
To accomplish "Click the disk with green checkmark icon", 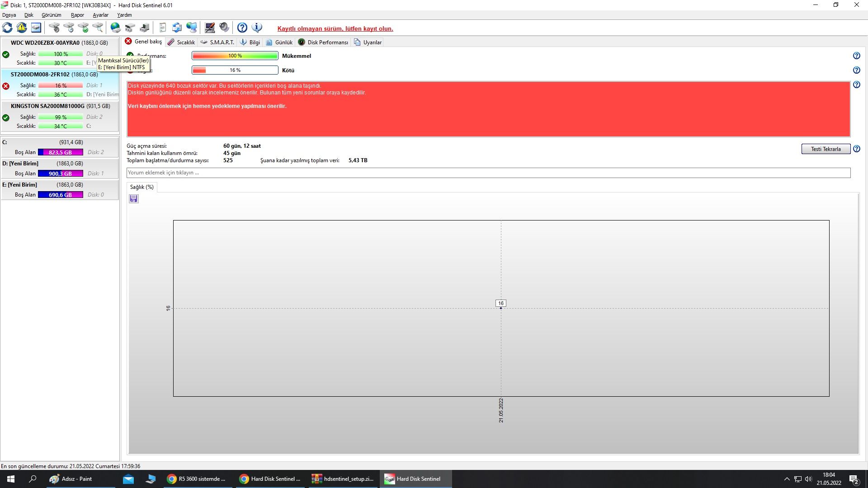I will (x=83, y=28).
